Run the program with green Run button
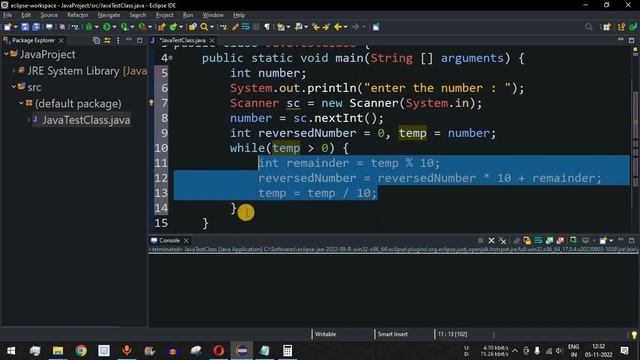640x360 pixels. coord(107,27)
